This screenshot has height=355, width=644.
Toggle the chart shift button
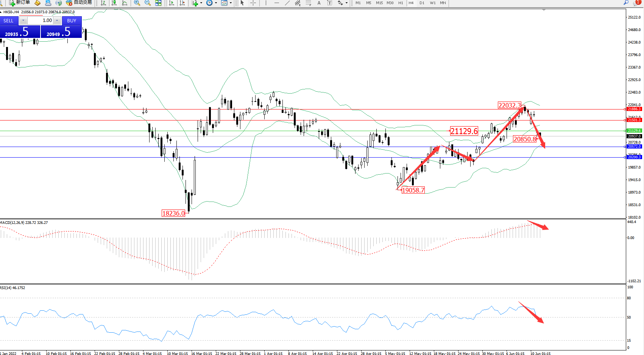182,3
